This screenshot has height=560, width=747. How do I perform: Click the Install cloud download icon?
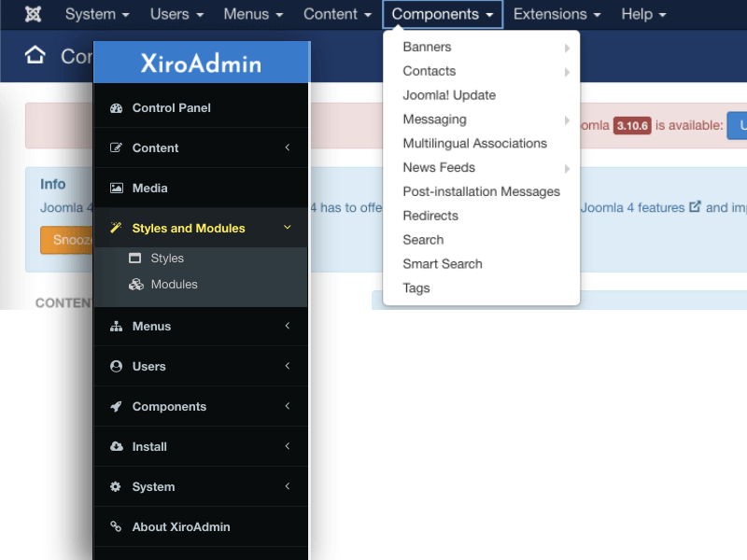coord(116,446)
